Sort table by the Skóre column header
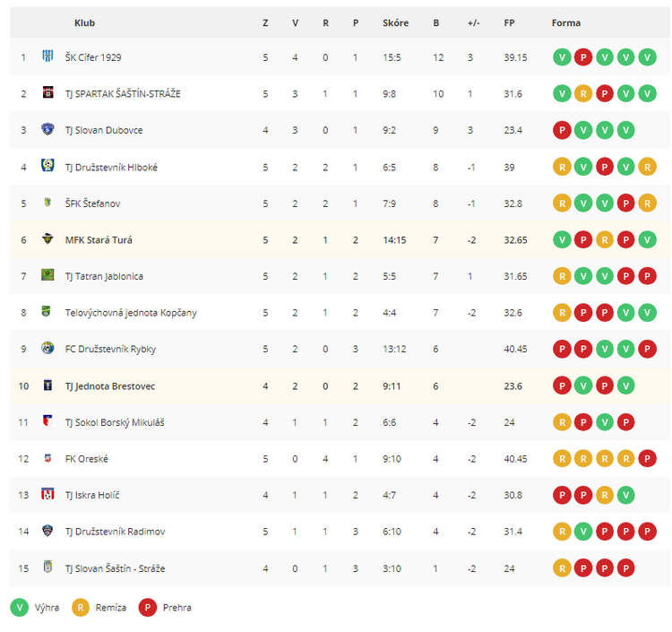Screen dimensions: 672x632 coord(395,23)
